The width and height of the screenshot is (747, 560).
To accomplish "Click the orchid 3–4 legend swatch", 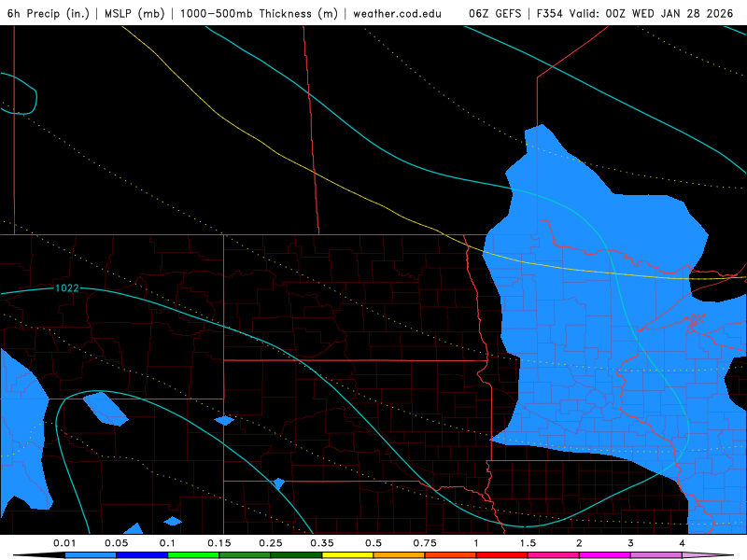I will pyautogui.click(x=656, y=555).
